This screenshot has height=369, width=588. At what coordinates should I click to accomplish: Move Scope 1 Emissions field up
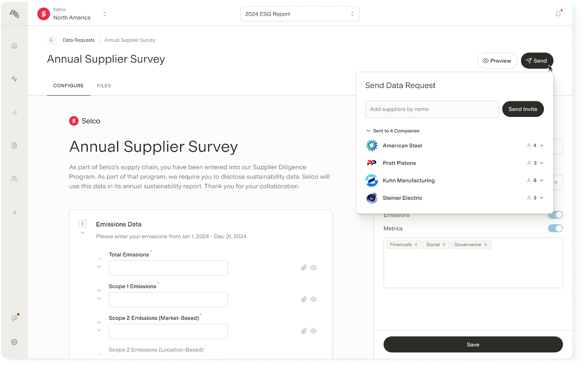click(x=99, y=291)
